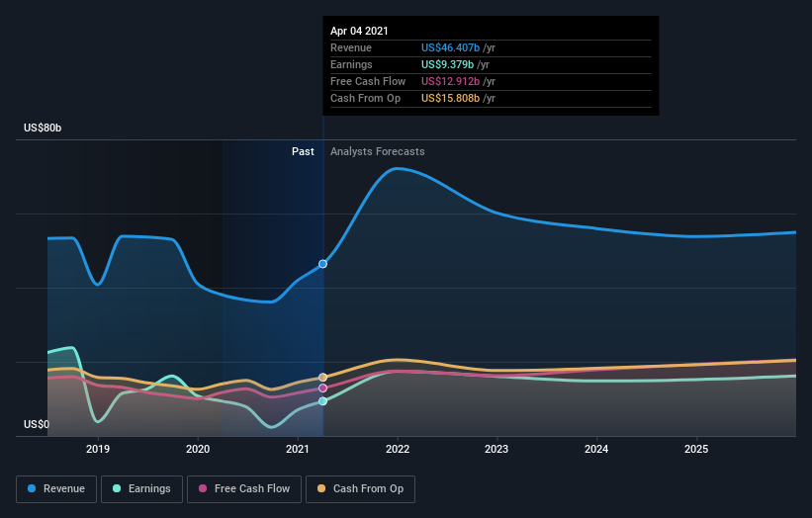Click the teal Earnings data point
Image resolution: width=812 pixels, height=518 pixels.
322,401
